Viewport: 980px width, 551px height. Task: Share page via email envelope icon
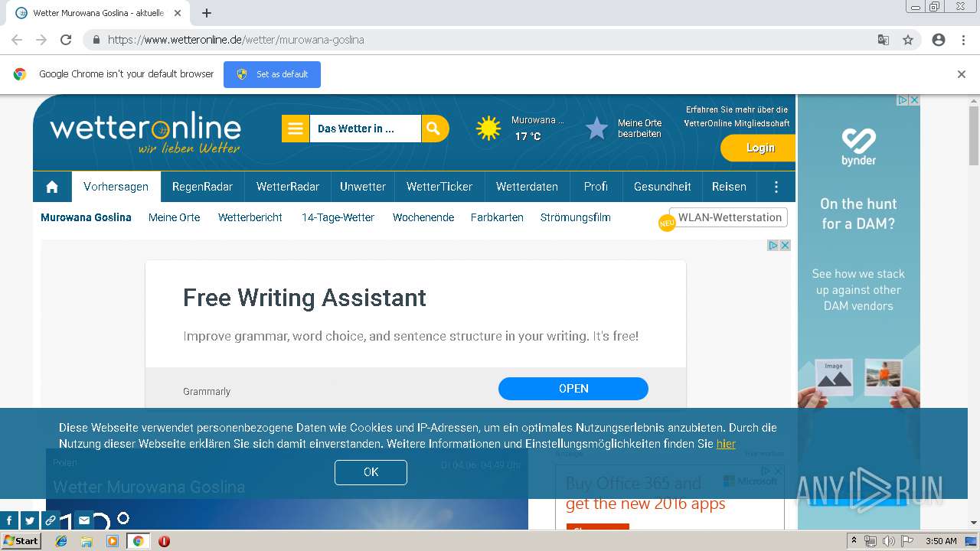(x=84, y=520)
